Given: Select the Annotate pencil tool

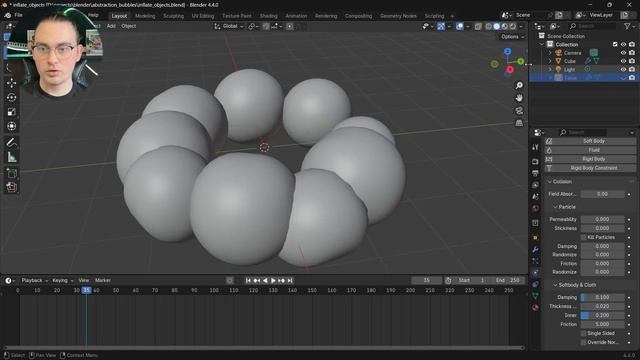Looking at the screenshot, I should [x=11, y=142].
